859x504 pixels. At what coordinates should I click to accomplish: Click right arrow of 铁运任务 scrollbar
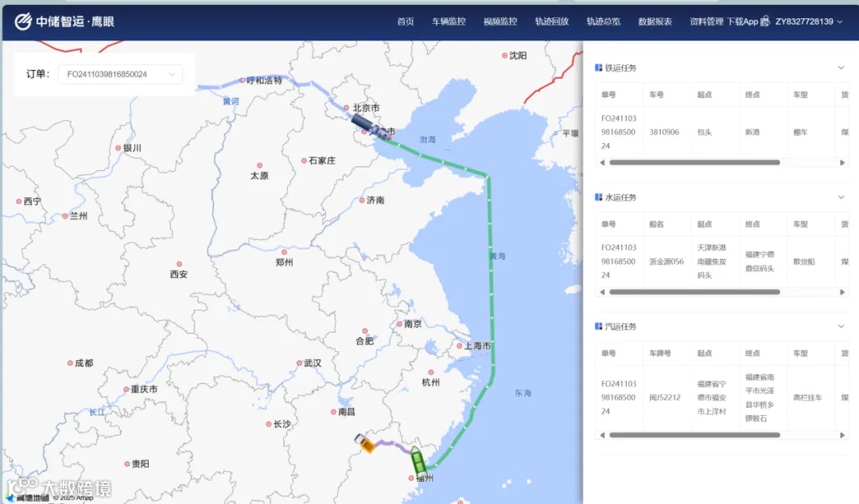click(x=842, y=163)
